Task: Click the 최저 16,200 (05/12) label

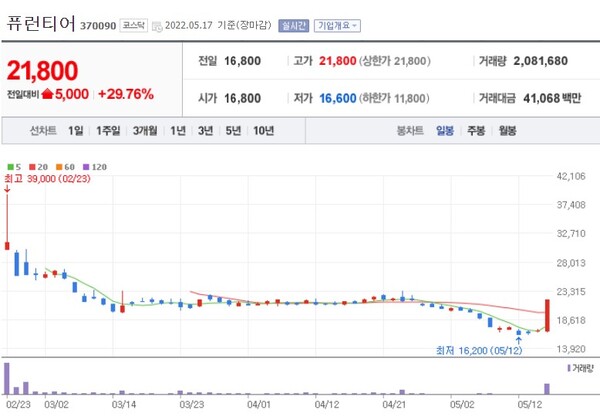Action: 479,350
